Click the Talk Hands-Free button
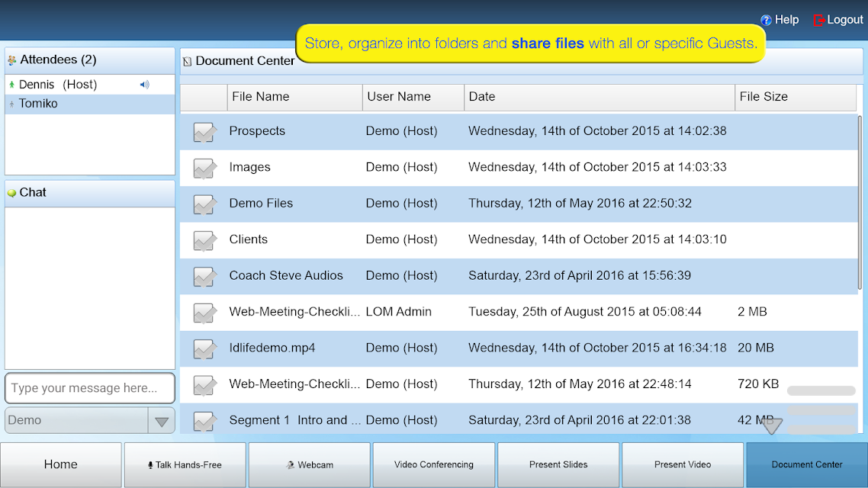 tap(185, 465)
